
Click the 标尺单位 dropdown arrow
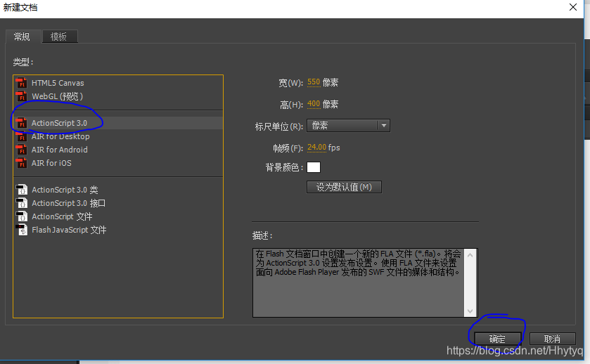(x=383, y=125)
